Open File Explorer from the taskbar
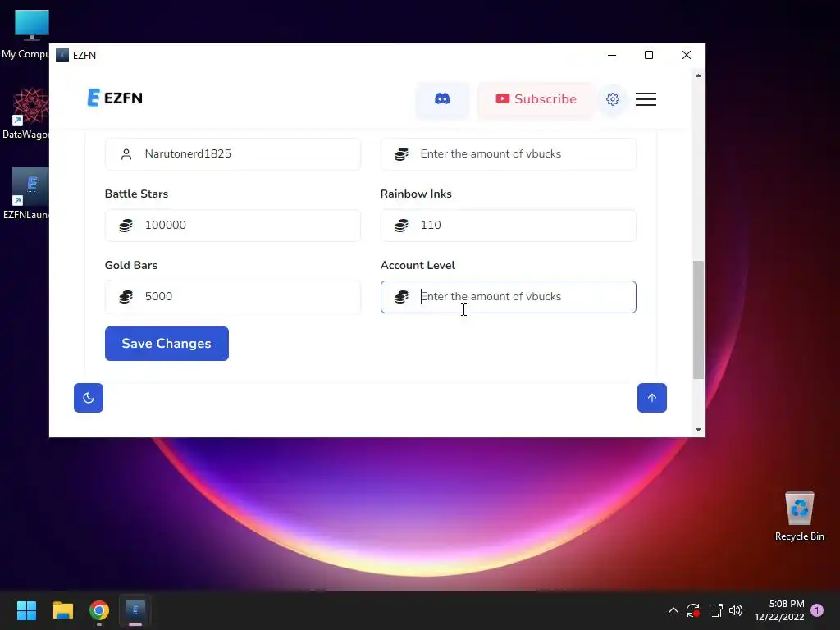Image resolution: width=840 pixels, height=630 pixels. [62, 610]
